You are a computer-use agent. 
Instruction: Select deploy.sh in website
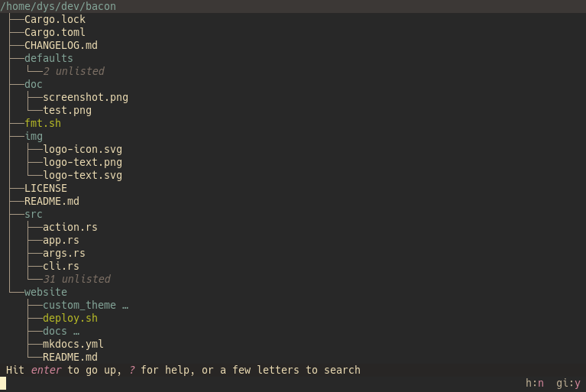[70, 319]
